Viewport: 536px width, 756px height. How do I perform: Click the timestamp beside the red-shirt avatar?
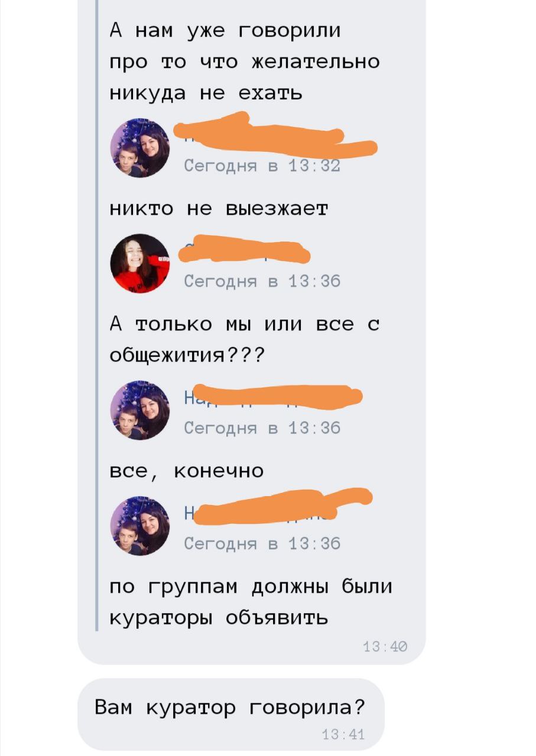tap(262, 282)
